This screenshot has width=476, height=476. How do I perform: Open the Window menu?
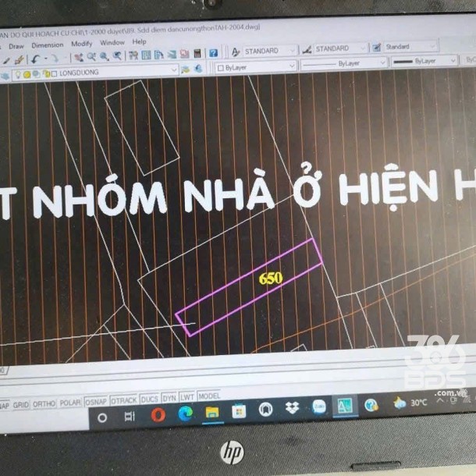[x=112, y=43]
